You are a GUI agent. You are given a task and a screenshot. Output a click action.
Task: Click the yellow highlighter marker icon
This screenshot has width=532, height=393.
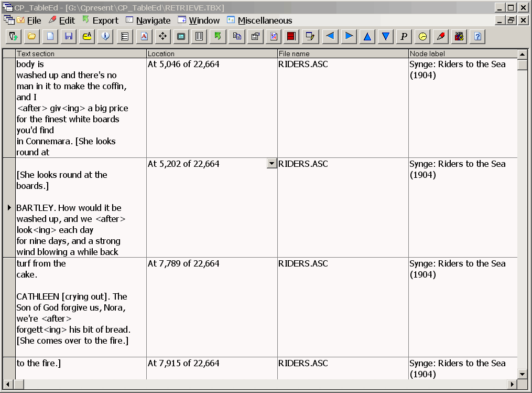pos(88,36)
